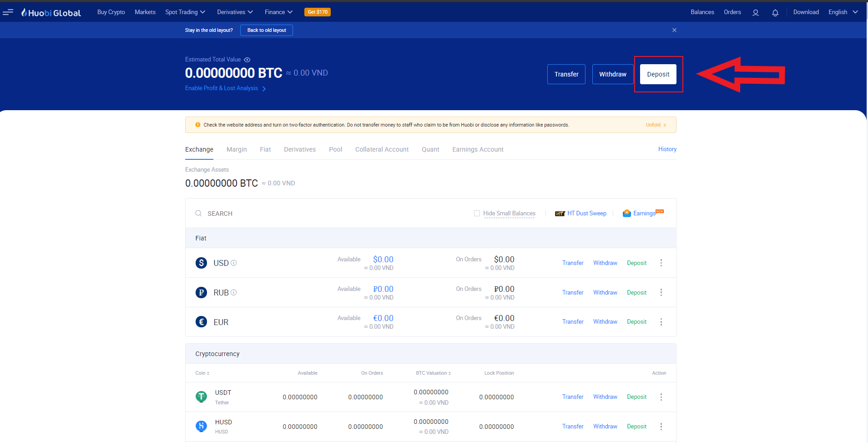Viewport: 868px width, 443px height.
Task: Click Withdraw link for HUSD
Action: tap(605, 426)
